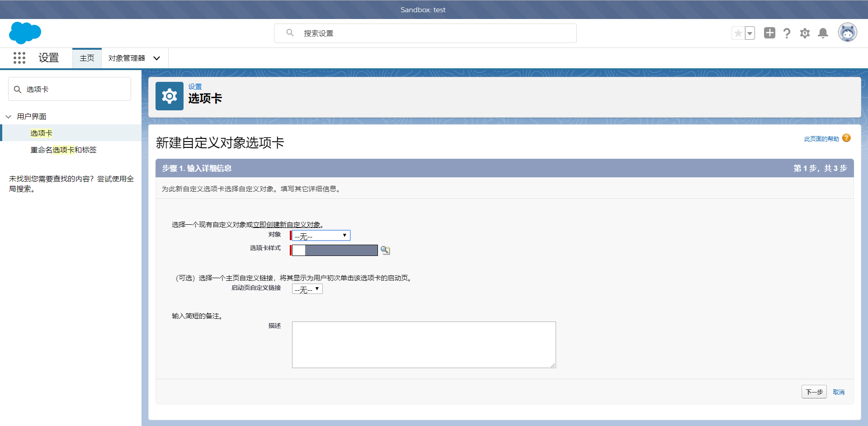The width and height of the screenshot is (868, 426).
Task: Select the 重命名选项卡和标签 sidebar item
Action: click(63, 150)
